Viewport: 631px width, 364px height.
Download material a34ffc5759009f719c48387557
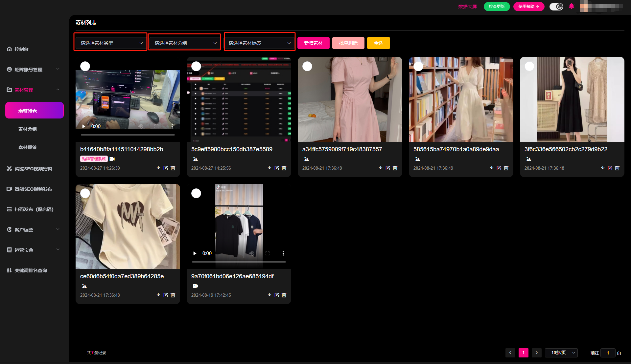[381, 168]
